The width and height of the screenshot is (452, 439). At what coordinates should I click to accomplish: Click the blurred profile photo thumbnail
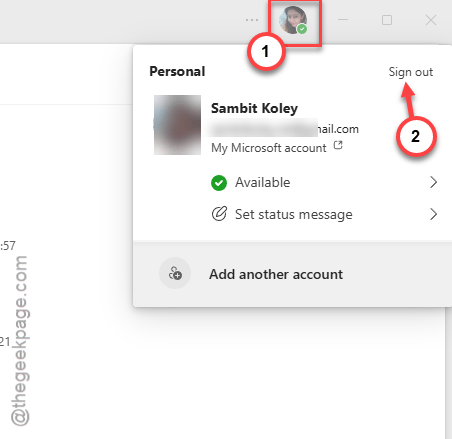pos(177,125)
